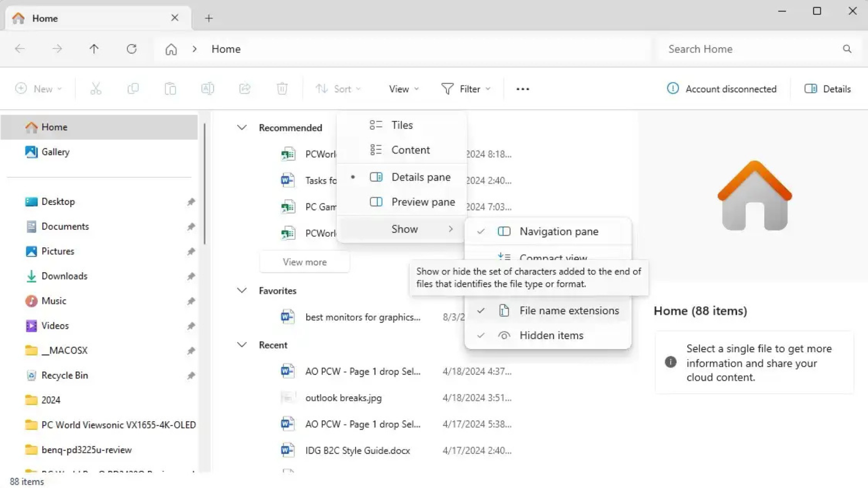Click the Details pane button

coord(827,89)
